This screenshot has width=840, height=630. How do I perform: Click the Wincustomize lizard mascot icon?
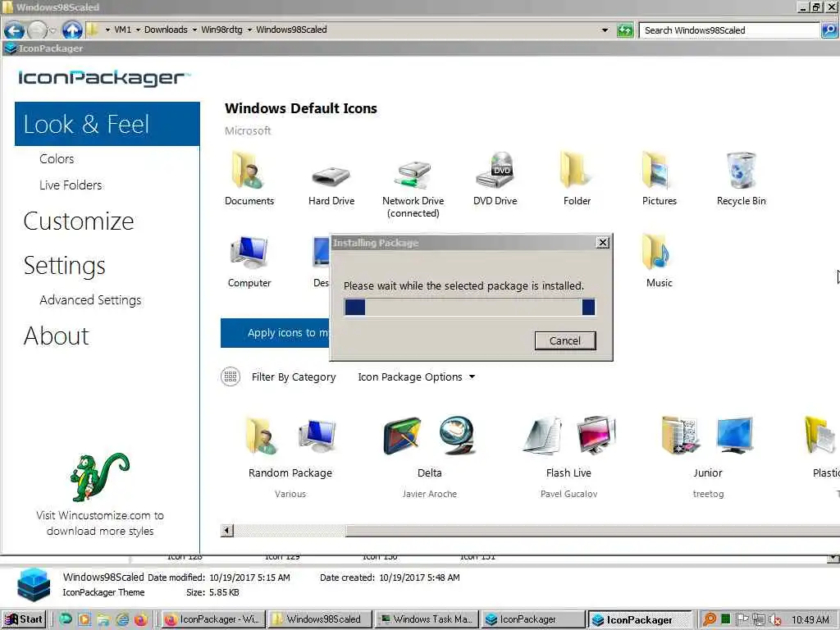pyautogui.click(x=99, y=478)
